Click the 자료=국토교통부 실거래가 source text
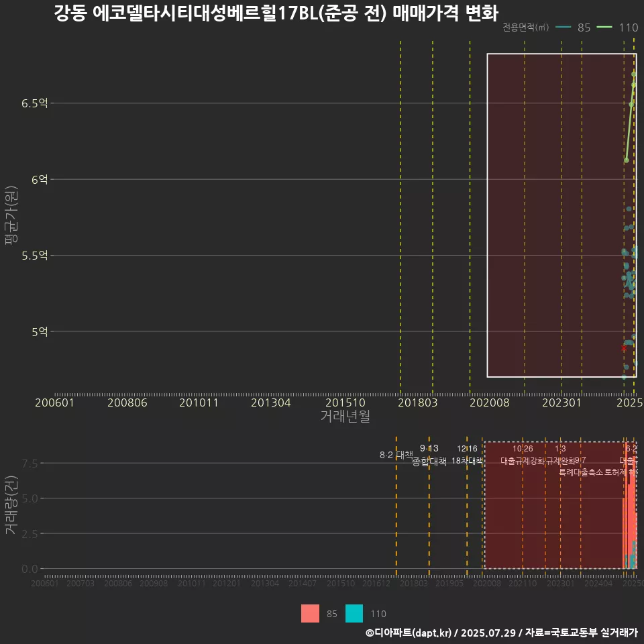This screenshot has width=644, height=644. [582, 633]
